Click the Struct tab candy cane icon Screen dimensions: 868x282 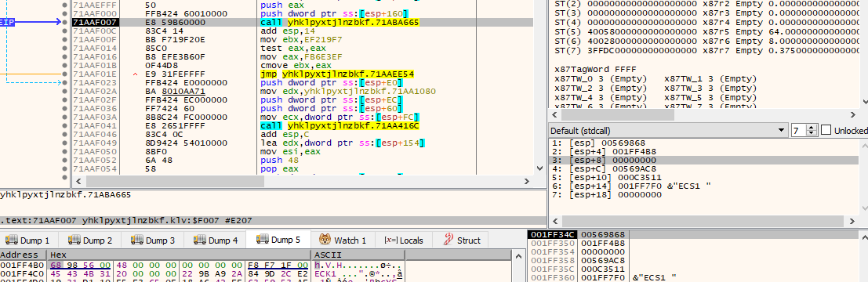[449, 240]
